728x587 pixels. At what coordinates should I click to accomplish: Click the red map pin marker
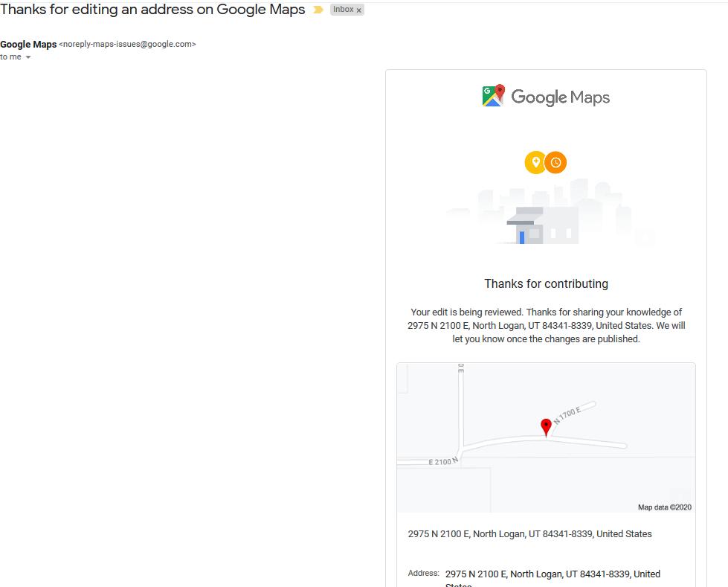pos(546,427)
